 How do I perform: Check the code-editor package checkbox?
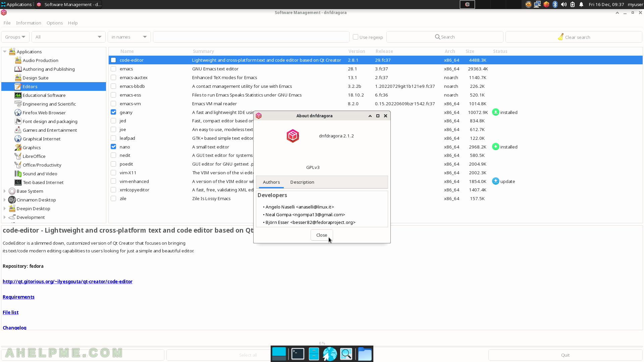pyautogui.click(x=113, y=60)
